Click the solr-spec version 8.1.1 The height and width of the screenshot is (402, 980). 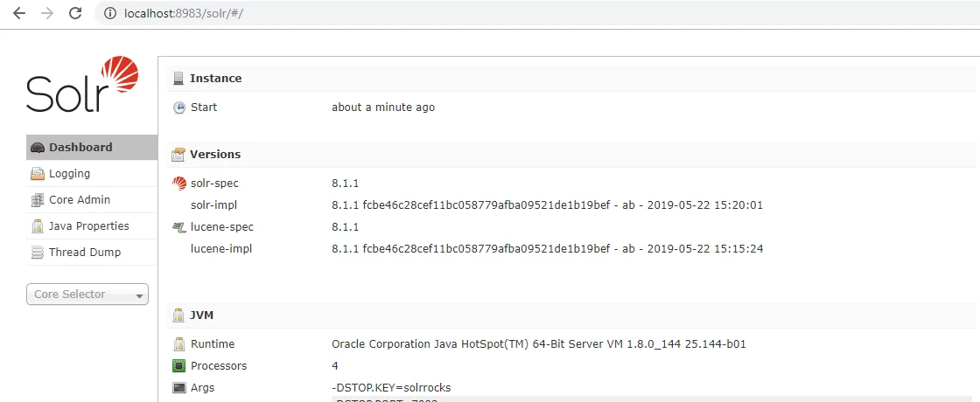(345, 184)
